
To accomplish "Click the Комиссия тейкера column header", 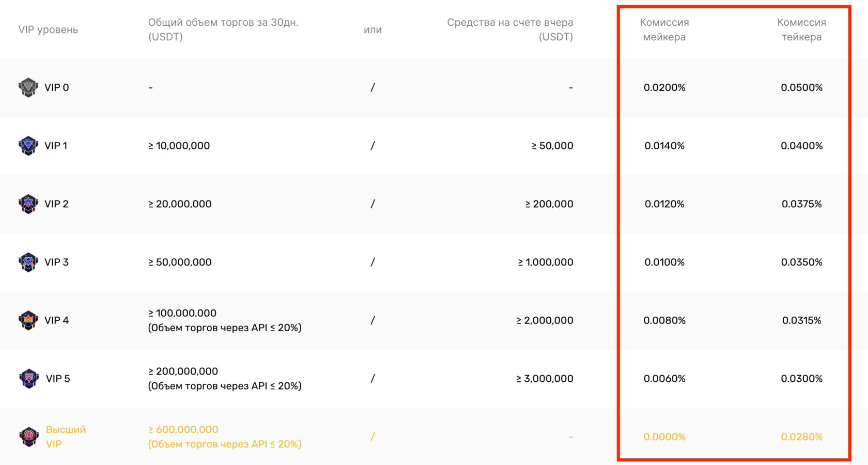I will pyautogui.click(x=801, y=29).
